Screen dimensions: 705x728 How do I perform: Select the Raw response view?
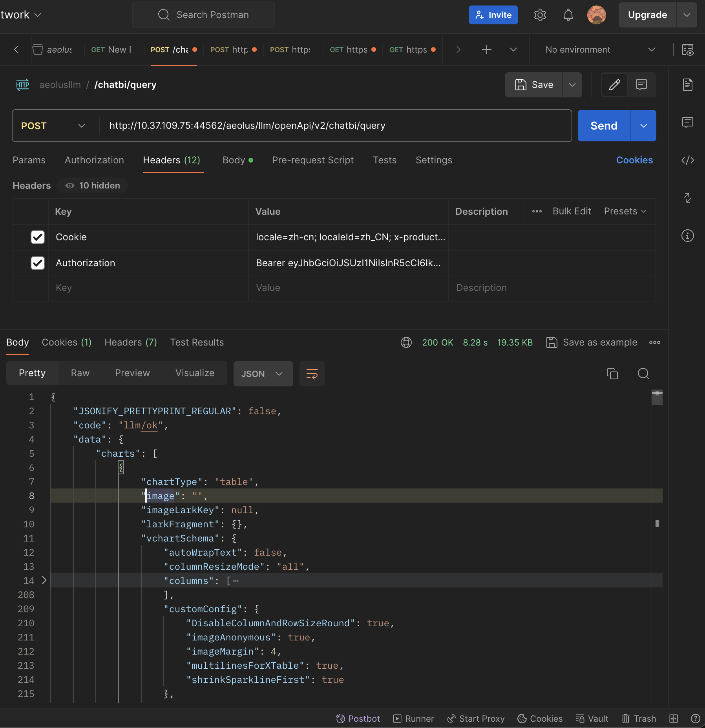coord(80,373)
